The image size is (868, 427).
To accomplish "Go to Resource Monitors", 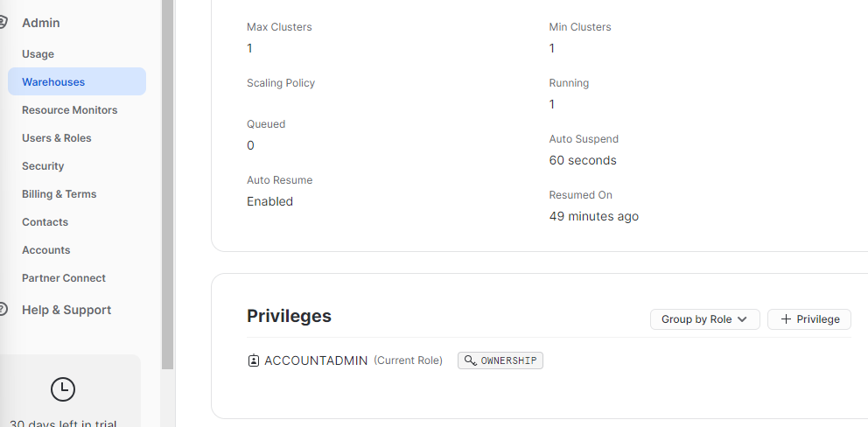I will coord(70,109).
